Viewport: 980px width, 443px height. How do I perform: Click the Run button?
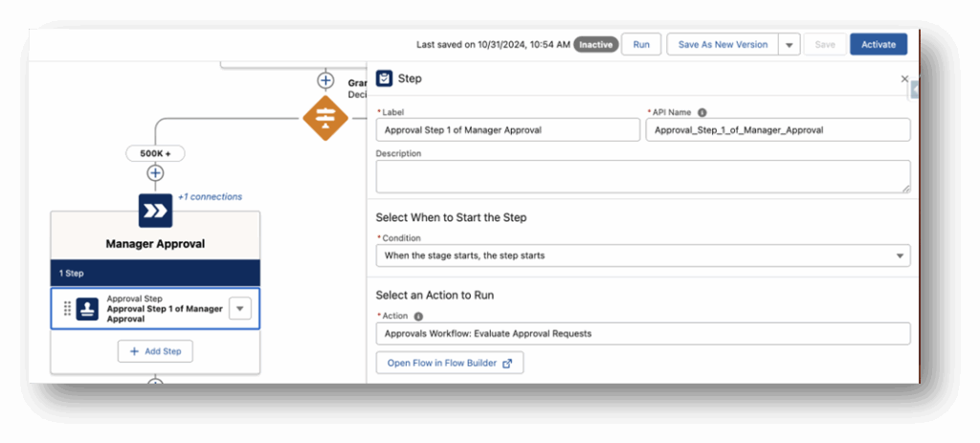641,45
